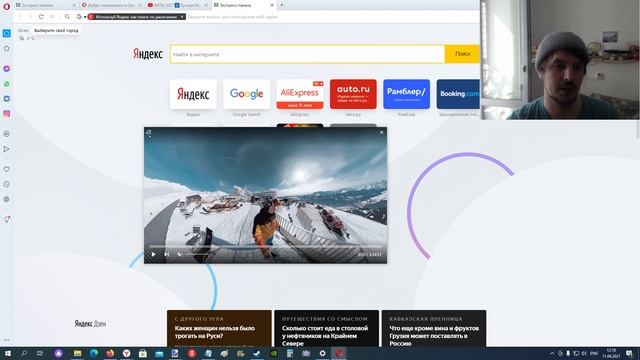Open the auto.ru speed dial tile

click(x=353, y=94)
